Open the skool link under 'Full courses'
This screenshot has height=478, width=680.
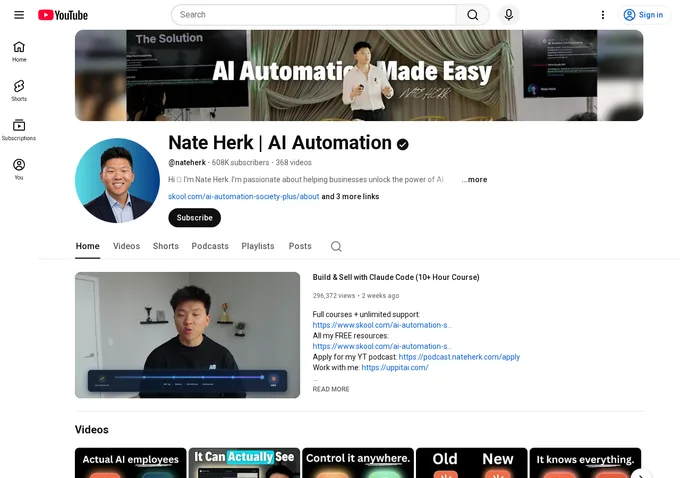pyautogui.click(x=382, y=325)
